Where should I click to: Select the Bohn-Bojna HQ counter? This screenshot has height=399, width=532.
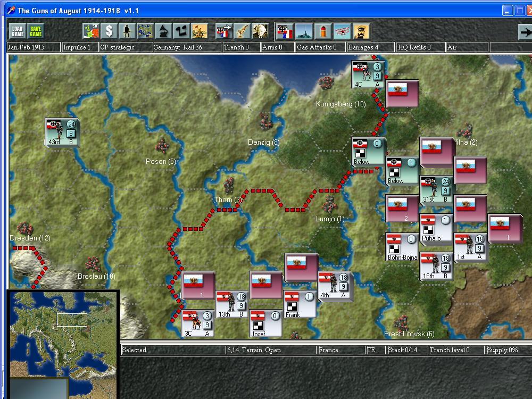(402, 247)
